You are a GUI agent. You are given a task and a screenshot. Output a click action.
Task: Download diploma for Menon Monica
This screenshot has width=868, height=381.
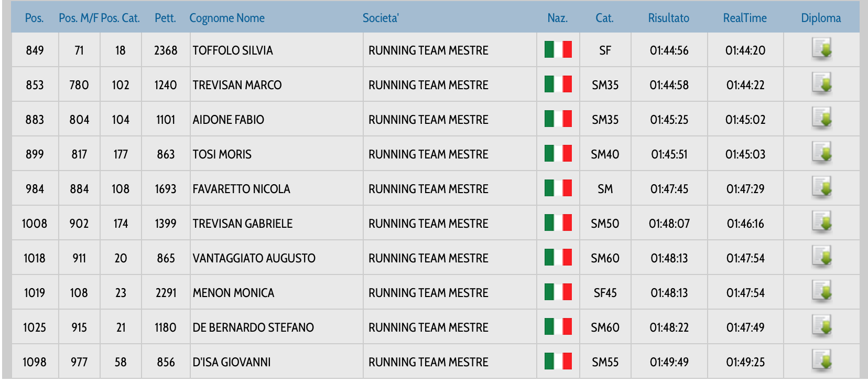[x=821, y=292]
